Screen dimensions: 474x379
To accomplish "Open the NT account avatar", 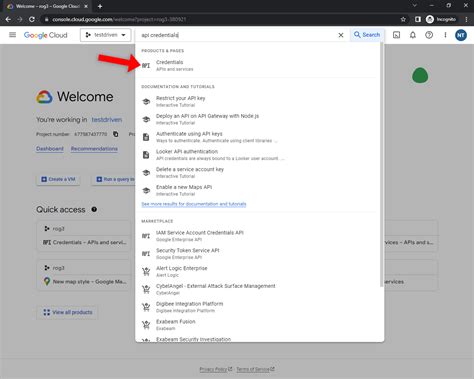I will [461, 35].
